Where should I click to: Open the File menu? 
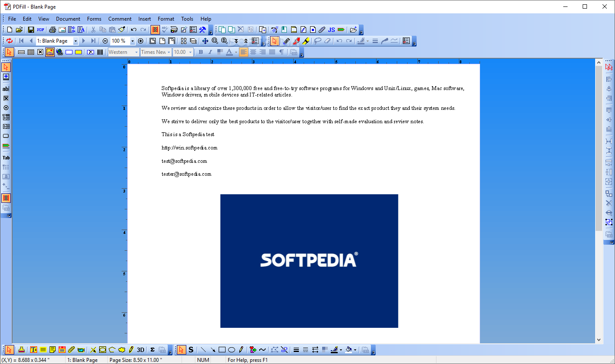[12, 19]
